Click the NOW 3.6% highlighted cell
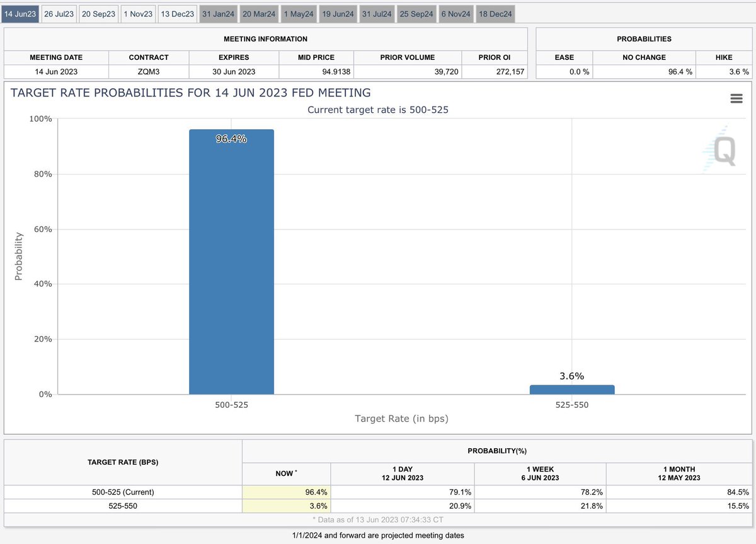The width and height of the screenshot is (756, 544). 286,506
